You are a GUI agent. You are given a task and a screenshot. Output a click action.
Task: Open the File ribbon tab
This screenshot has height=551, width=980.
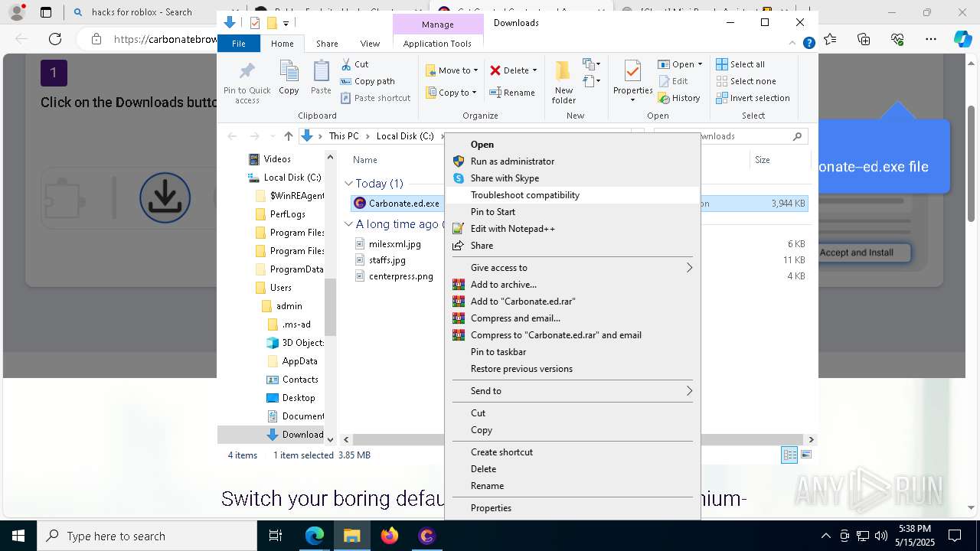pyautogui.click(x=239, y=44)
